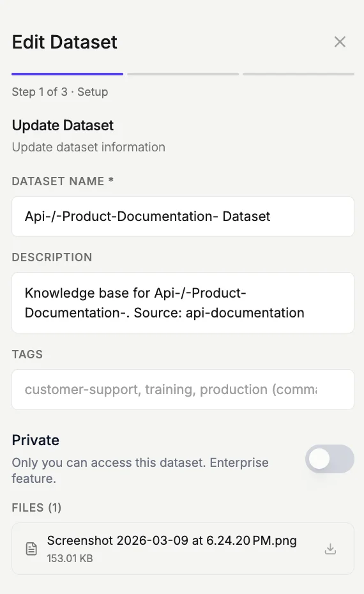
Task: Toggle the Private dataset switch
Action: 330,459
